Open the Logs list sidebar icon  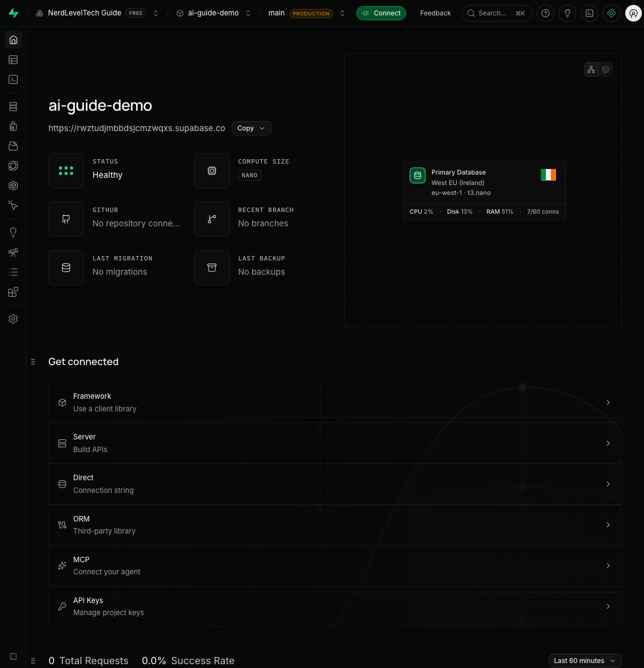coord(13,271)
